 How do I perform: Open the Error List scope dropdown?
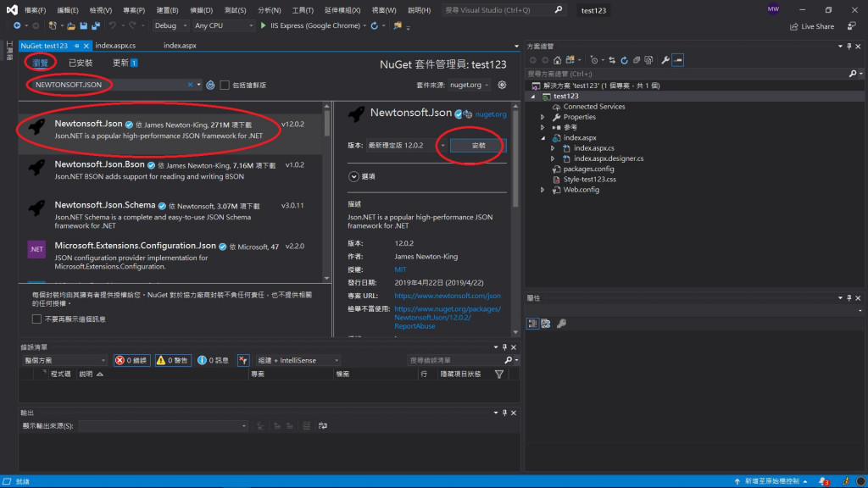64,360
